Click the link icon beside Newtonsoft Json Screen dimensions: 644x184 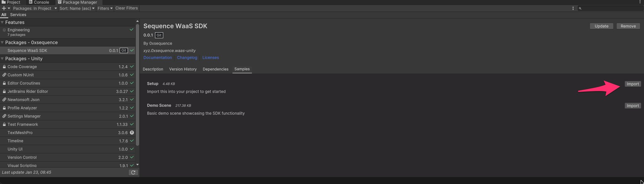point(4,100)
